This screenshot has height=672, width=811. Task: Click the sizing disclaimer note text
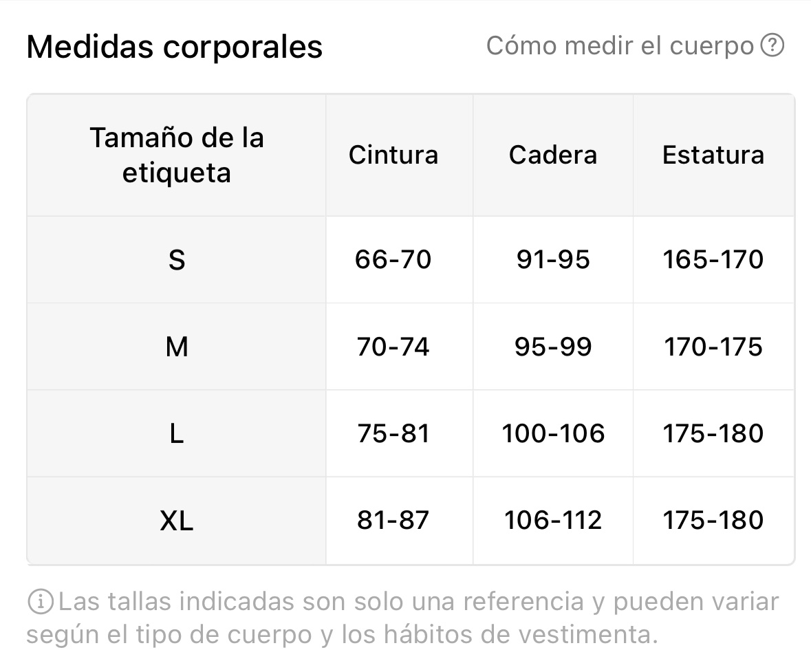403,618
